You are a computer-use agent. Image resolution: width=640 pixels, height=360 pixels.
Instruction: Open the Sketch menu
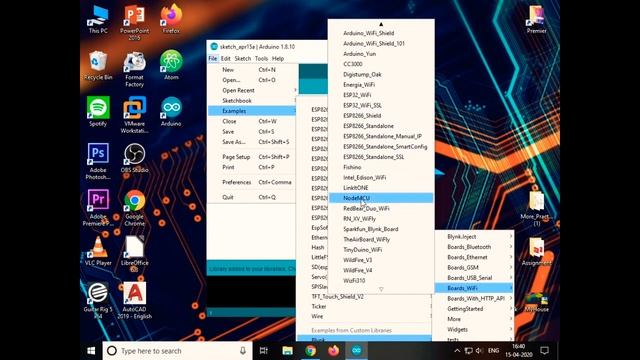point(243,58)
